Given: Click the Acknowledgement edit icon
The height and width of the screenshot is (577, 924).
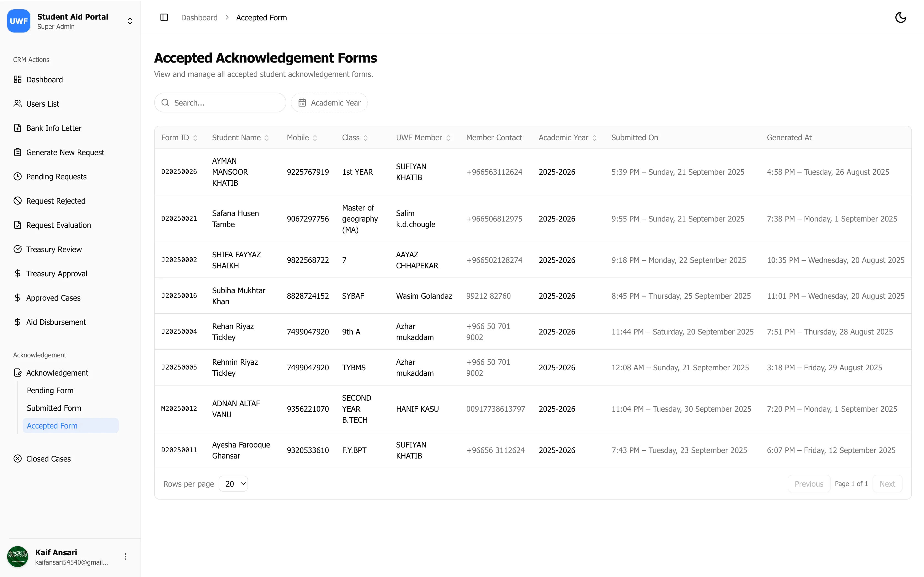Looking at the screenshot, I should click(18, 373).
